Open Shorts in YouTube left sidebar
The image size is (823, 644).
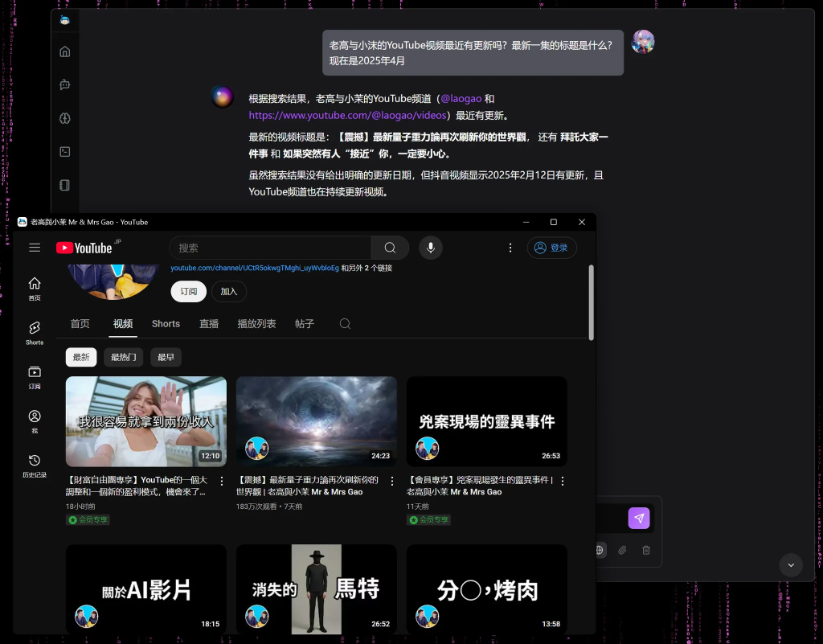coord(35,334)
